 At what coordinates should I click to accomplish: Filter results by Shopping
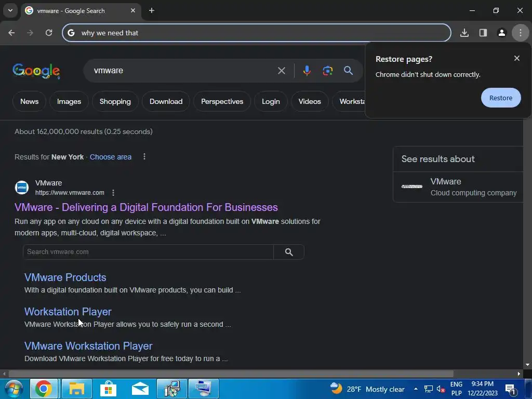click(115, 101)
